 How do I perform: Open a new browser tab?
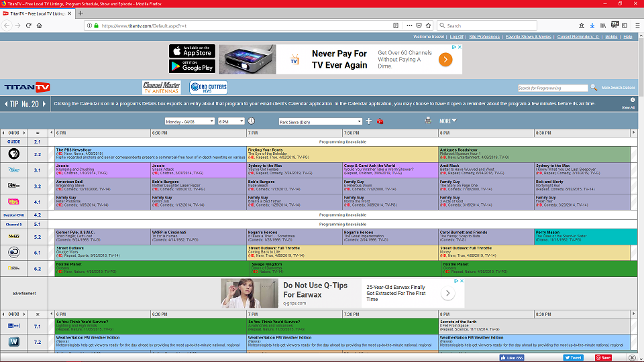[x=80, y=13]
